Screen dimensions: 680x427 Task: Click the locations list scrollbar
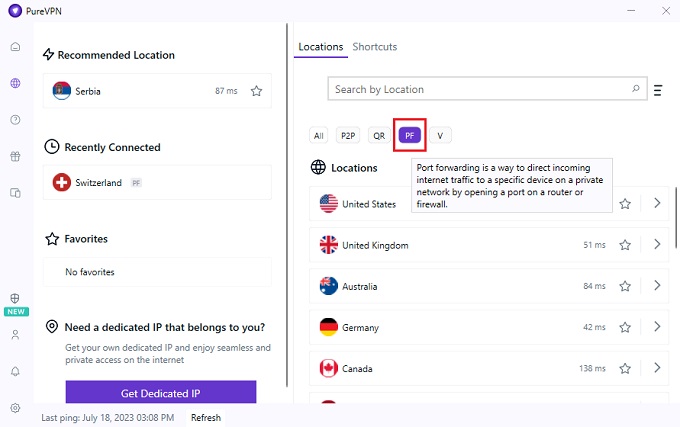(676, 218)
